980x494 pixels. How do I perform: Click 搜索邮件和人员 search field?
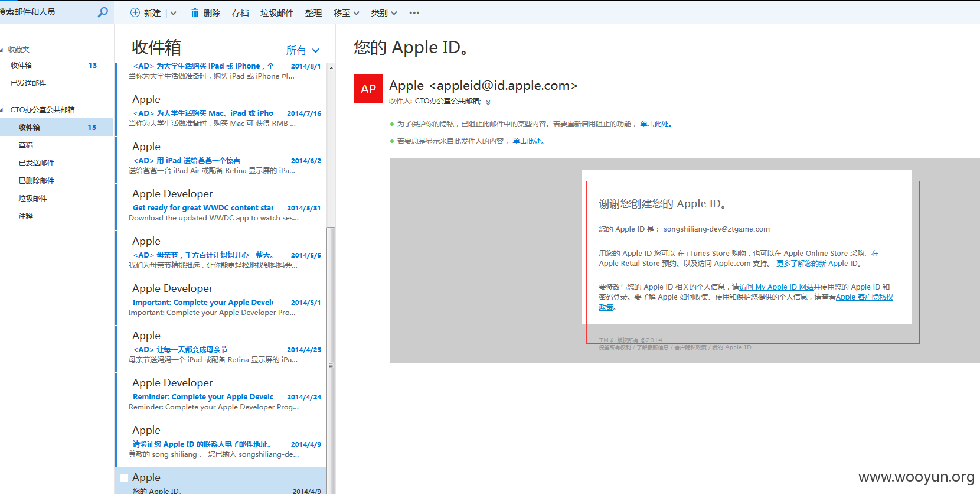[46, 12]
